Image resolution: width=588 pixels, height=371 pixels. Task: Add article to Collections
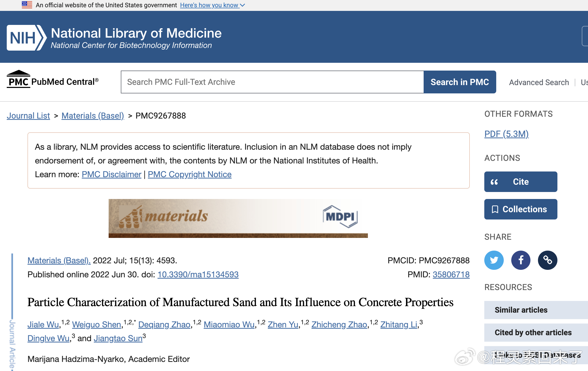(520, 209)
